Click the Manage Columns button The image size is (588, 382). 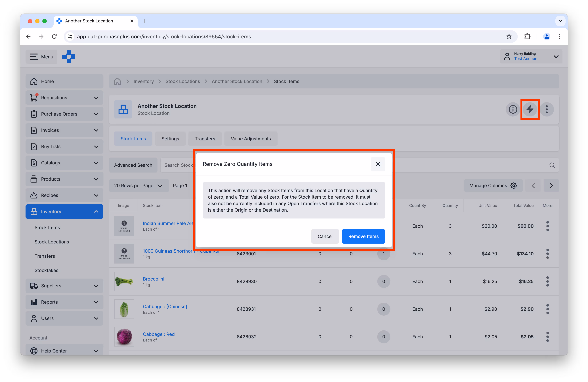point(493,186)
